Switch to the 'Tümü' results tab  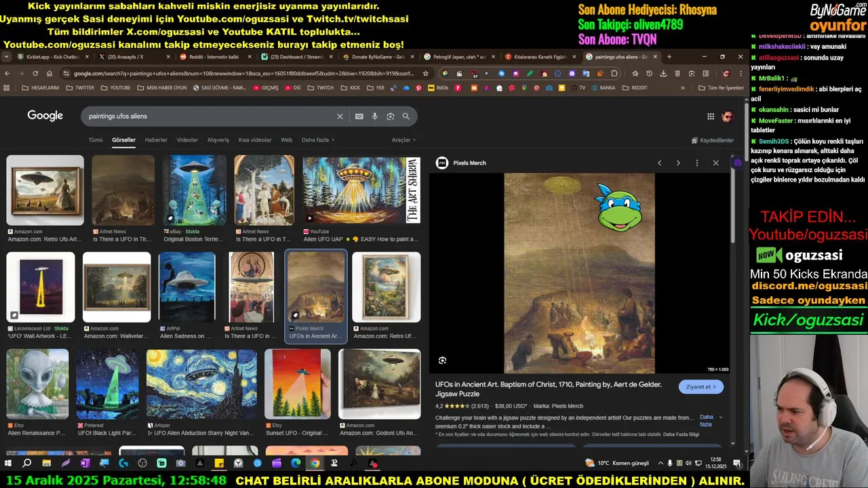(x=96, y=140)
